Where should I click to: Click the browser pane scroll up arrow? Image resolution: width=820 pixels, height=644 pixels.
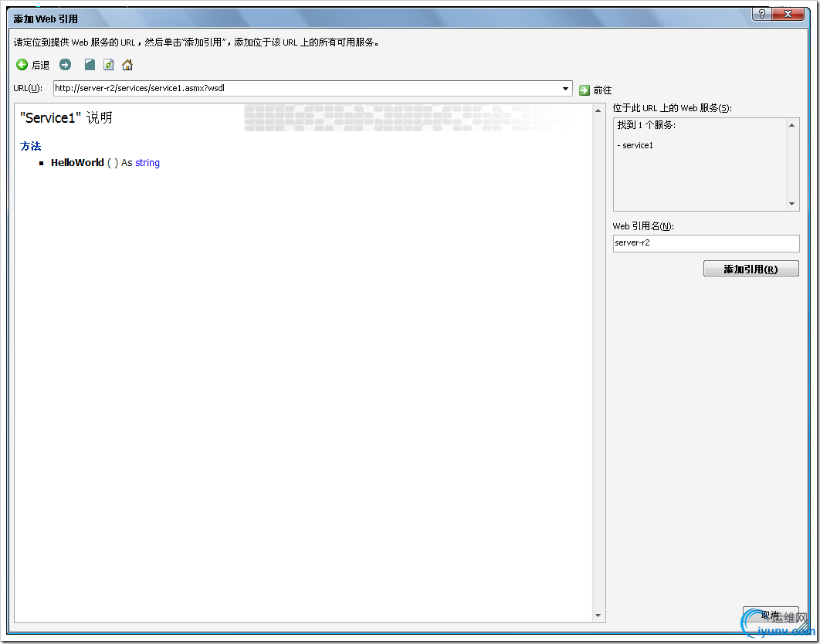[598, 110]
